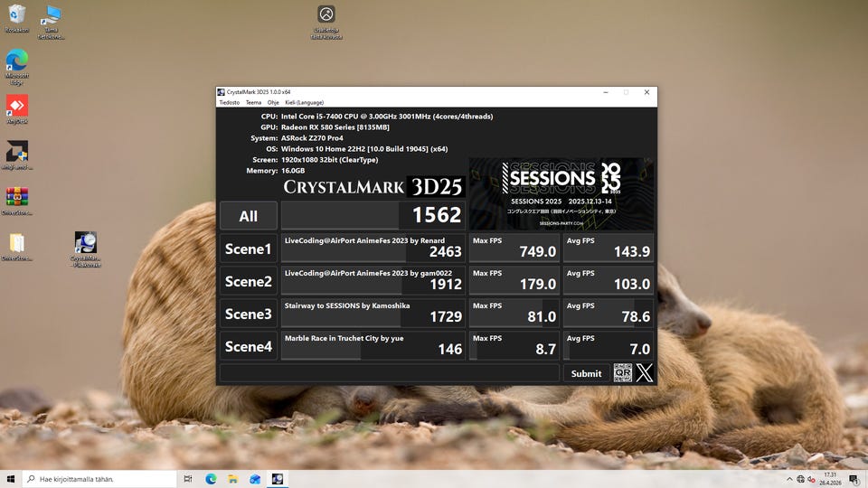Image resolution: width=868 pixels, height=488 pixels.
Task: Open the Ohje menu
Action: coord(273,102)
